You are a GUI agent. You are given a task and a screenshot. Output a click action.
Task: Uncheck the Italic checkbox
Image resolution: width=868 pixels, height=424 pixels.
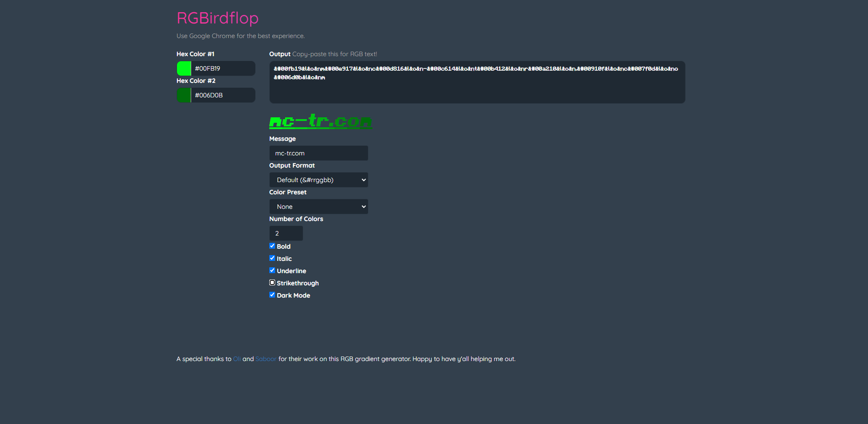tap(272, 258)
